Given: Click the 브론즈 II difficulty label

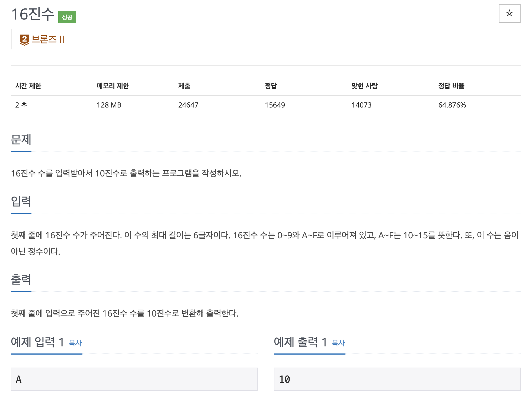Looking at the screenshot, I should click(48, 39).
